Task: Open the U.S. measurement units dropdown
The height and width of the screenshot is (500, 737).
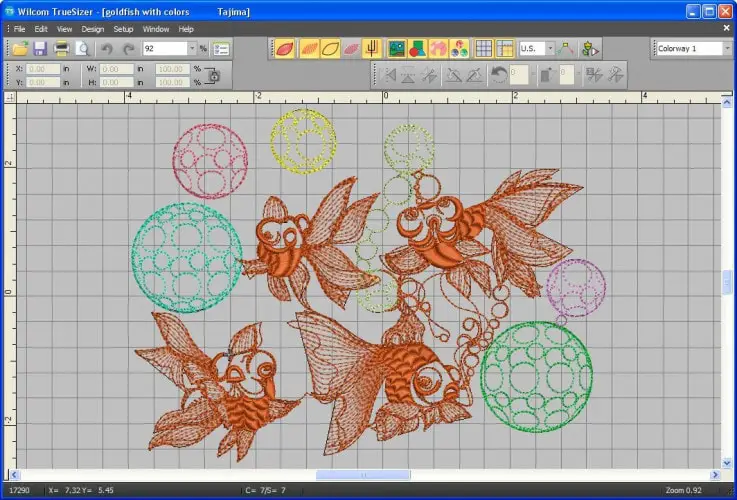Action: 550,48
